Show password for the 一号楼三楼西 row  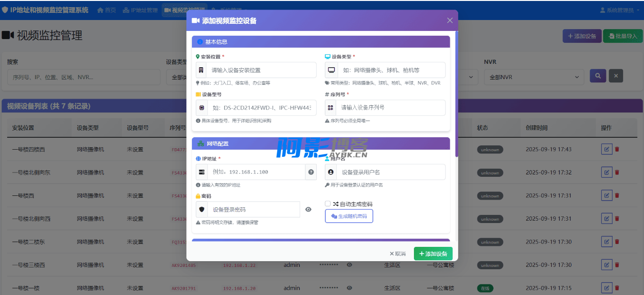coord(349,265)
